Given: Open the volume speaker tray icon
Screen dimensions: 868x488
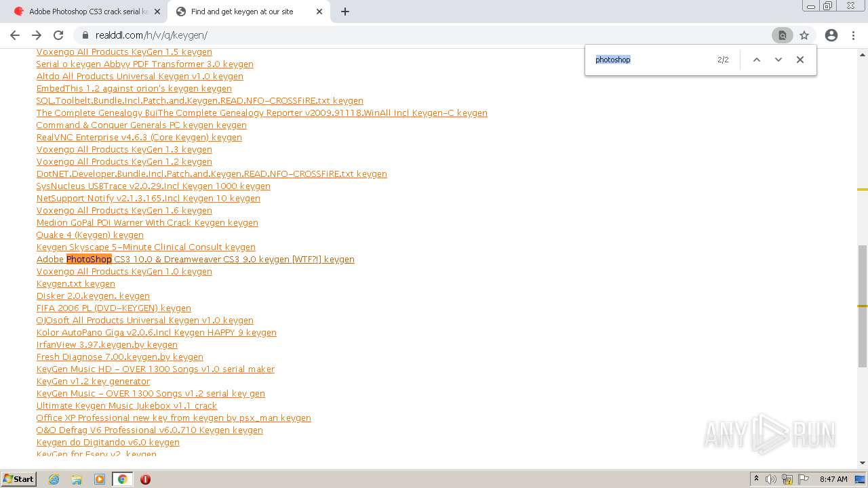Looking at the screenshot, I should (771, 479).
